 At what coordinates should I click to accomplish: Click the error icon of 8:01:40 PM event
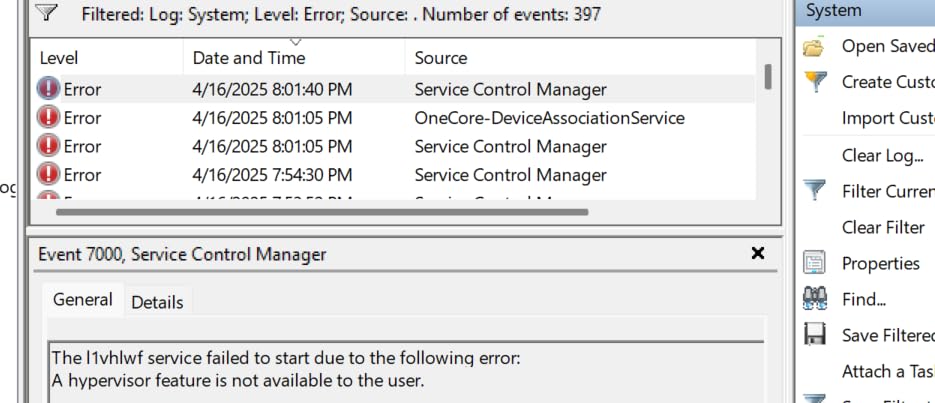(x=48, y=89)
